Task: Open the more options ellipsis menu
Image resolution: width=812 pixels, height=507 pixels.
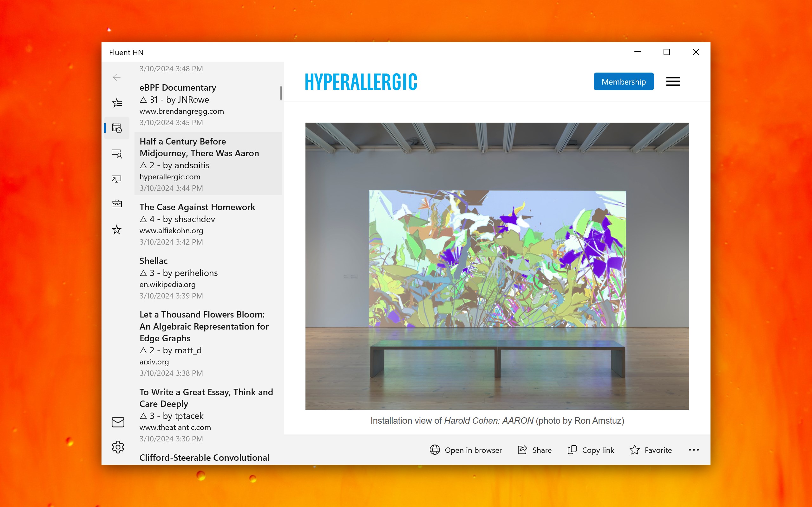Action: 693,450
